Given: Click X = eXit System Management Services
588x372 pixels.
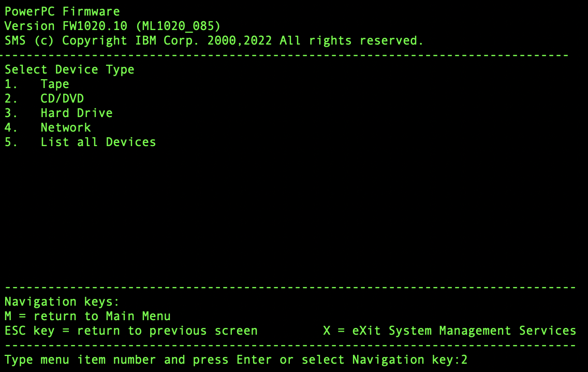Looking at the screenshot, I should [x=449, y=331].
